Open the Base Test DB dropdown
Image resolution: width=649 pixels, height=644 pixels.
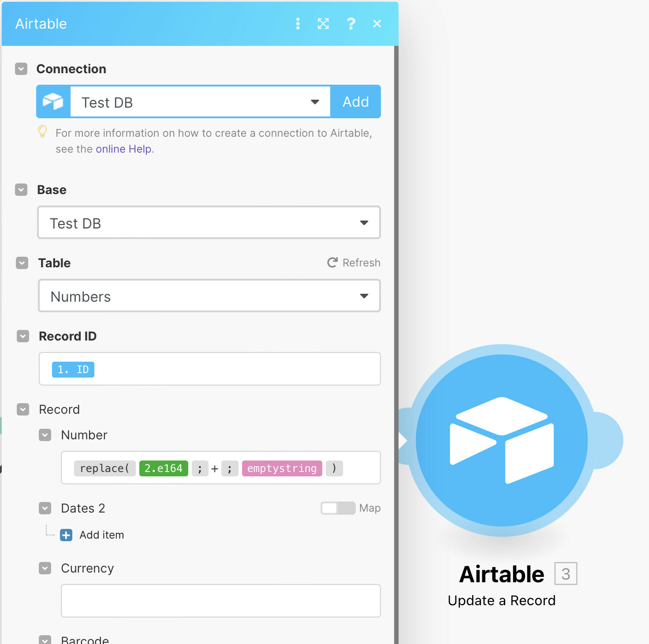pyautogui.click(x=209, y=223)
